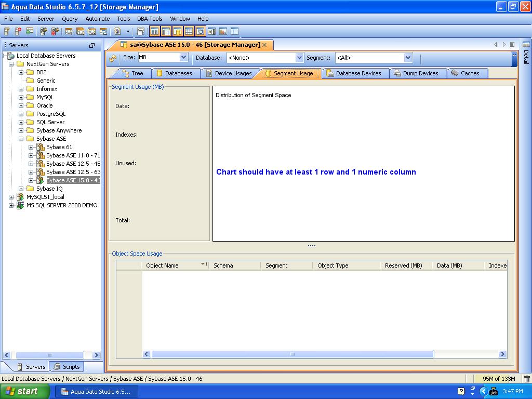Toggle the highlighted yellow database cylinder button
Image resolution: width=532 pixels, height=399 pixels.
(178, 32)
